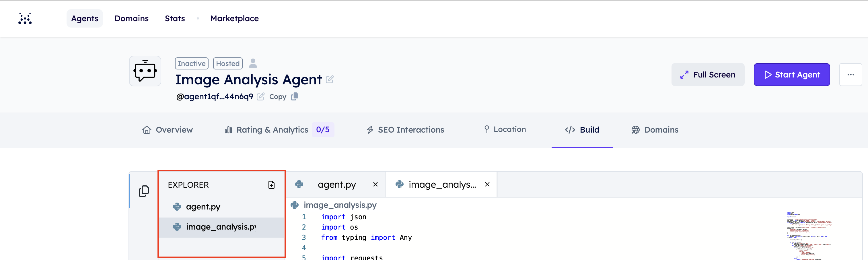Select agent.py in the Explorer list
The image size is (868, 260).
(203, 207)
